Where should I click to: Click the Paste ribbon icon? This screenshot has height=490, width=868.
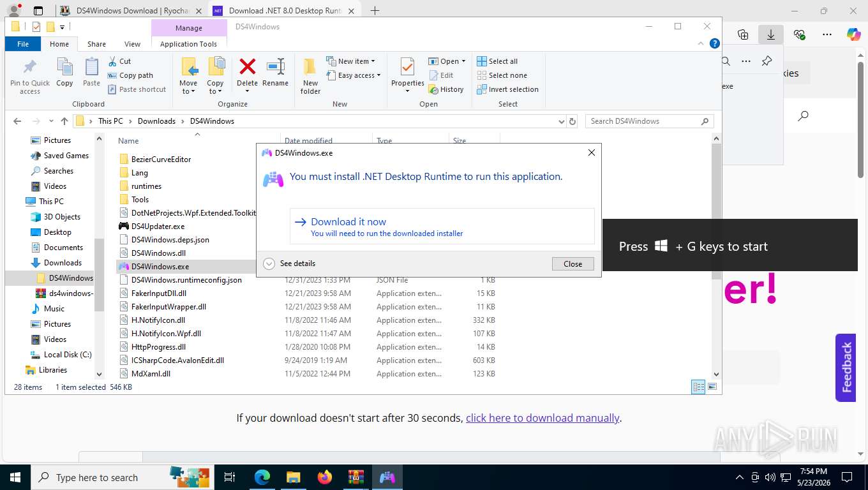coord(91,68)
